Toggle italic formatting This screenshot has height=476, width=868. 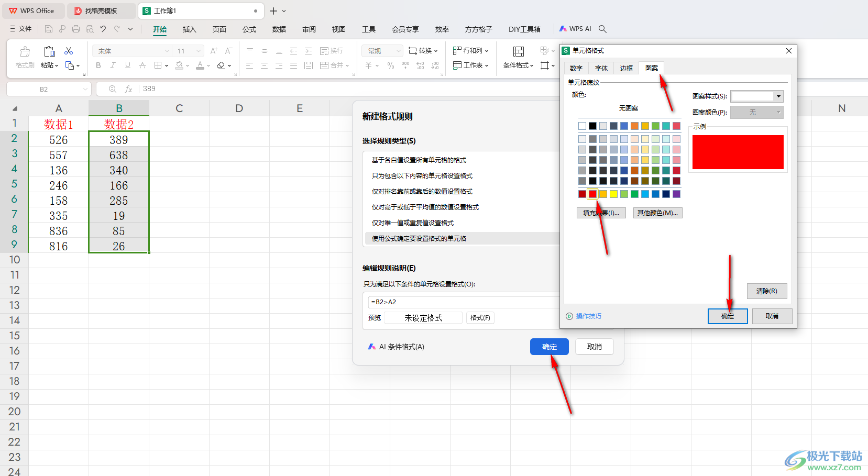pos(113,65)
